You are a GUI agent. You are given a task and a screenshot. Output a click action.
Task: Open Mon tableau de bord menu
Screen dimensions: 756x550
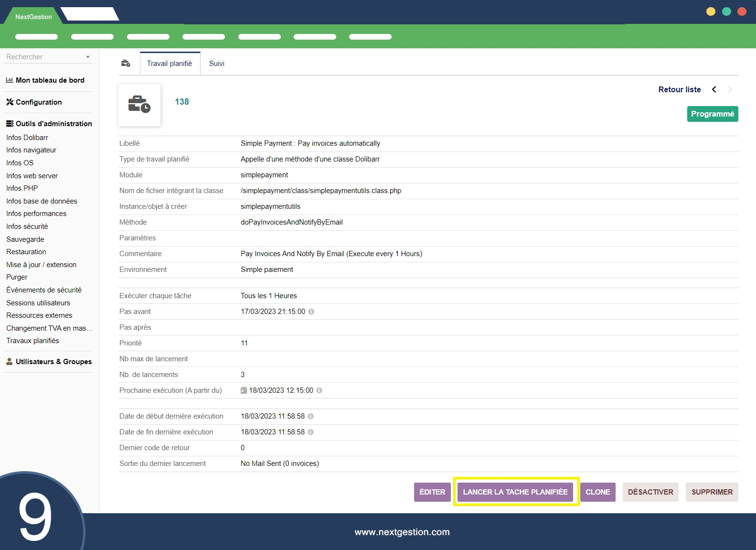coord(50,80)
